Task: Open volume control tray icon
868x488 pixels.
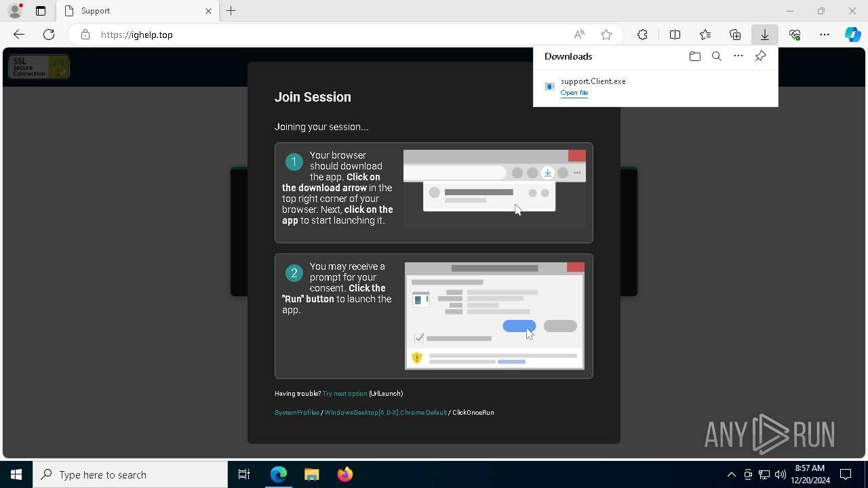Action: 780,474
